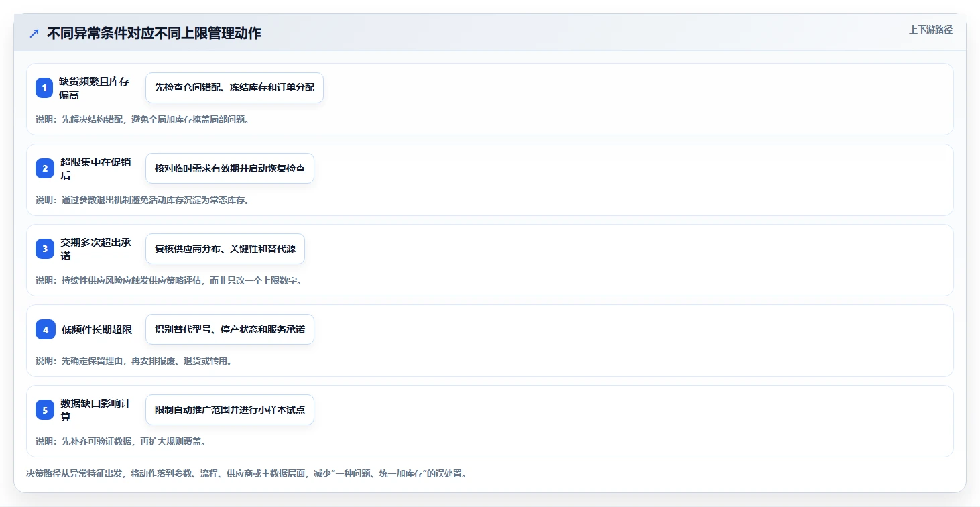The image size is (980, 507).
Task: Click action 复核供应商分布、关键性和替代源
Action: coord(225,249)
